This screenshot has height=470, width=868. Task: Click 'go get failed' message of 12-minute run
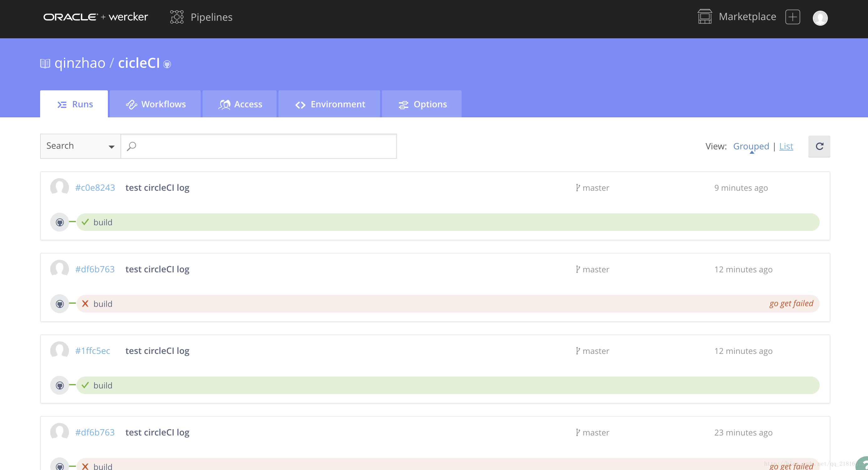[x=791, y=303]
